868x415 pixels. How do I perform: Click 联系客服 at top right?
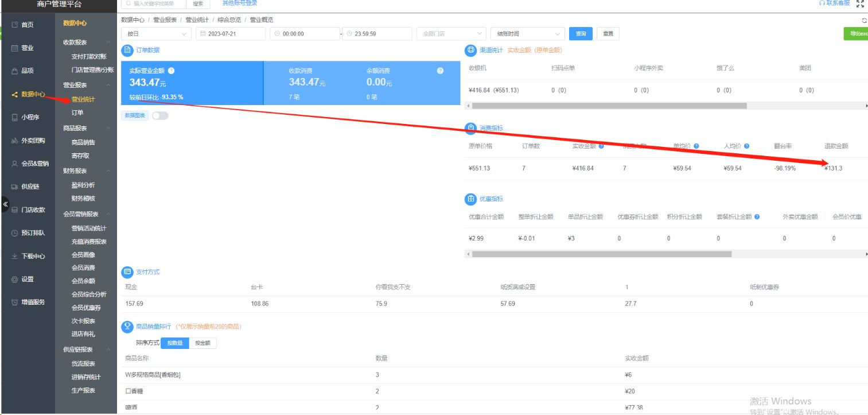pyautogui.click(x=835, y=3)
